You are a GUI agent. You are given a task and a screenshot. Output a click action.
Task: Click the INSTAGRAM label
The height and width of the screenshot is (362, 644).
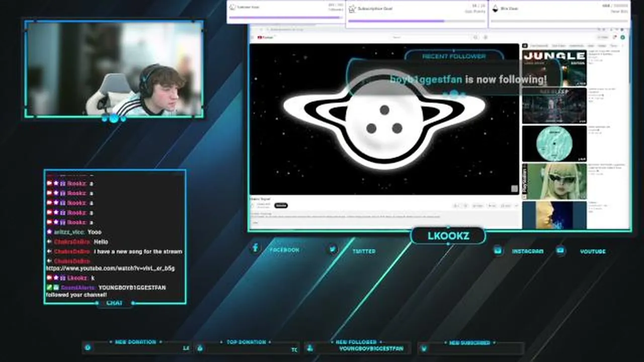pos(528,251)
